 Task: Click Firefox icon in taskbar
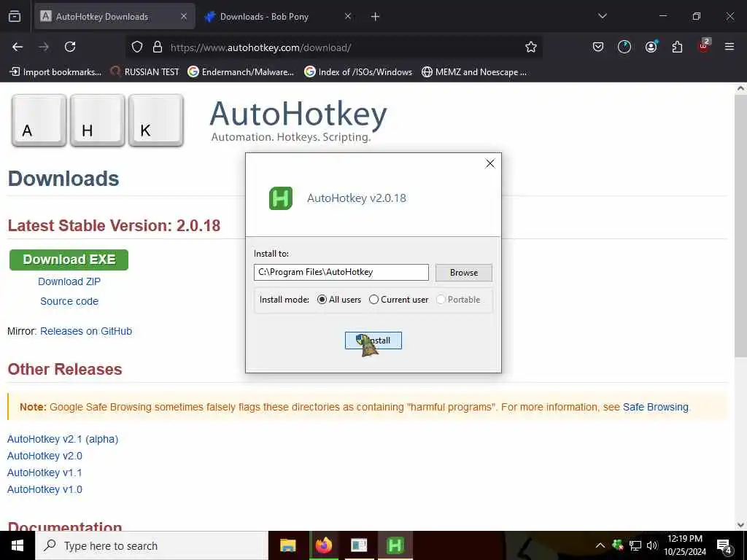click(324, 545)
